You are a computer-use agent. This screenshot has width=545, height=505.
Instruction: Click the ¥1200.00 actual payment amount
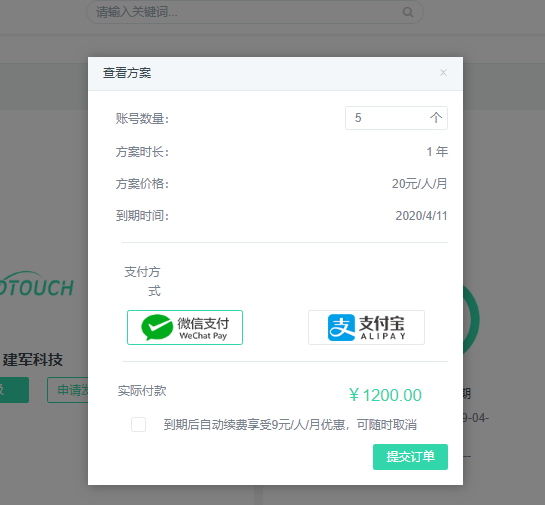(385, 395)
